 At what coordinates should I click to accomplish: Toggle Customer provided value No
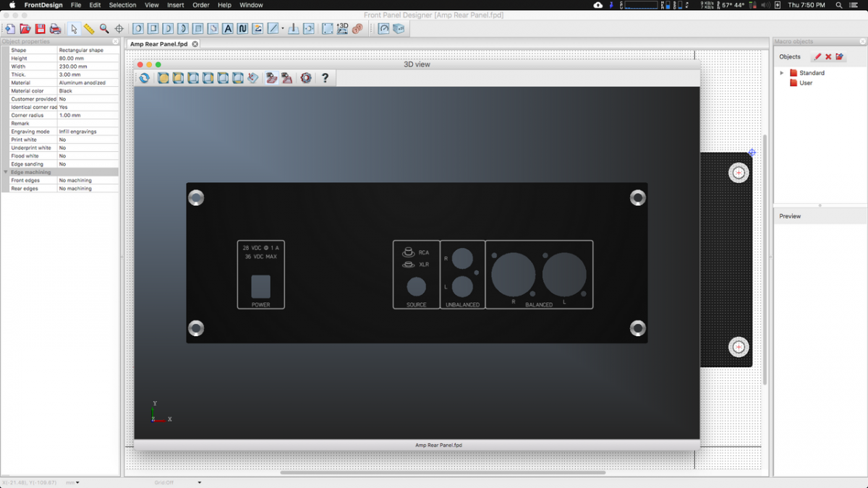point(88,99)
